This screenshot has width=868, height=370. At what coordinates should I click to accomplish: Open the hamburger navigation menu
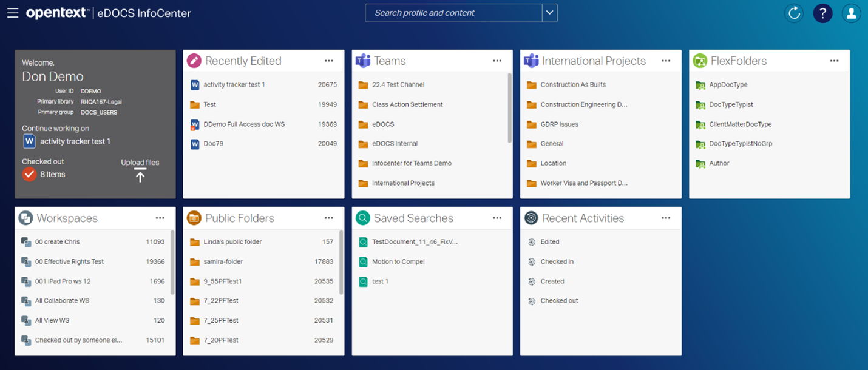pyautogui.click(x=13, y=13)
